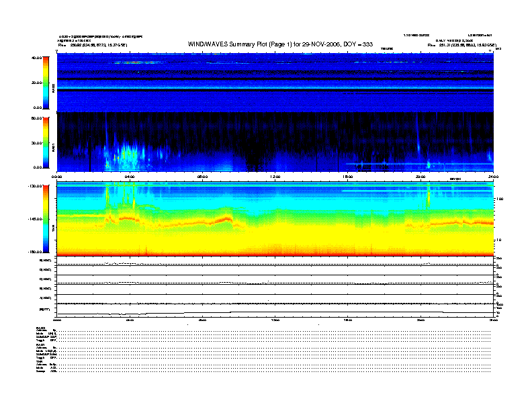
Task: Click inside the RAD2 spectrogram panel
Action: (275, 83)
